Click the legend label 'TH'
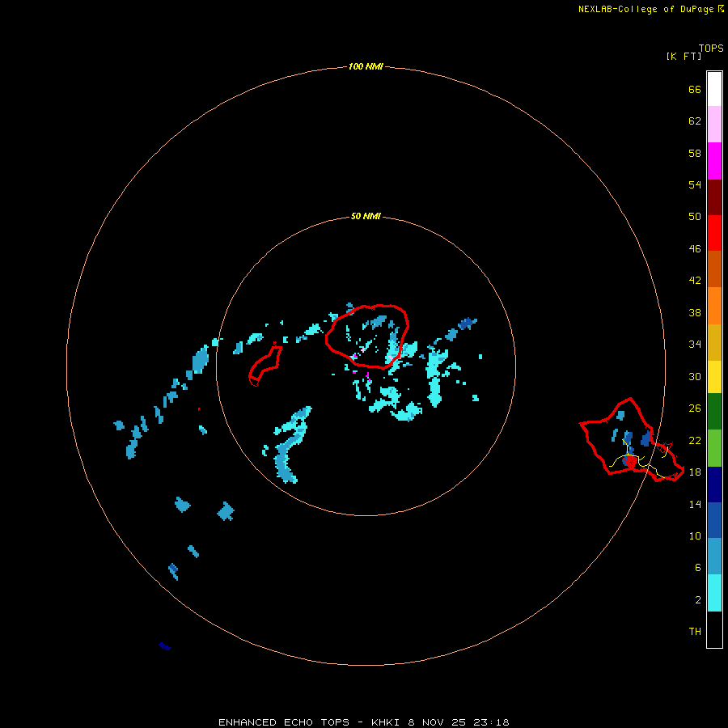Image resolution: width=728 pixels, height=728 pixels. [x=695, y=631]
